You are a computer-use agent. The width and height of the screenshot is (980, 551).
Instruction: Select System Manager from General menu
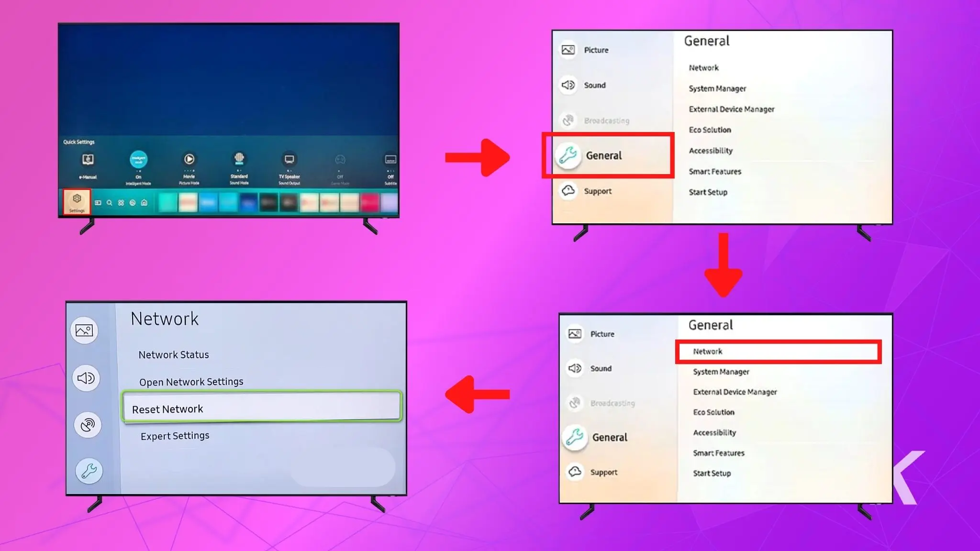click(x=717, y=88)
